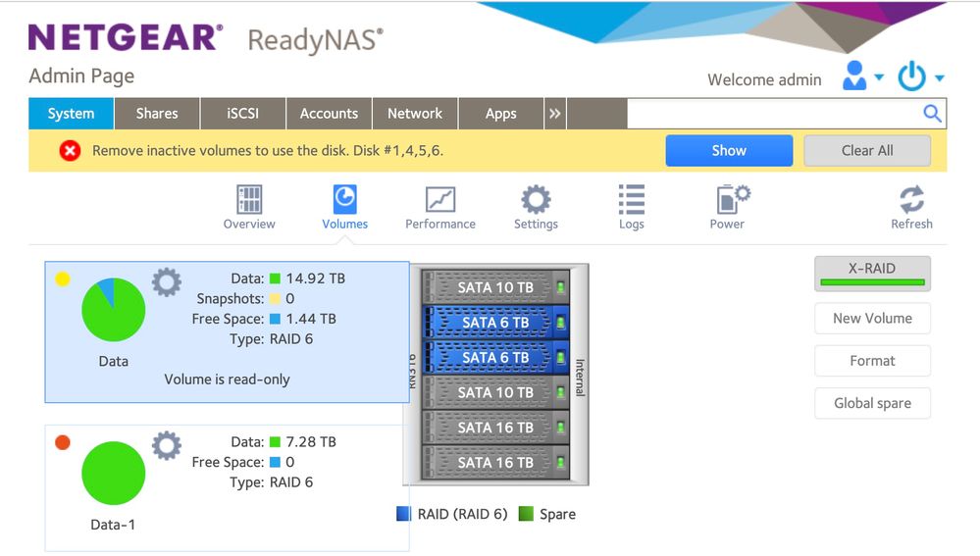Select the Performance chart icon
The image size is (980, 556).
440,201
